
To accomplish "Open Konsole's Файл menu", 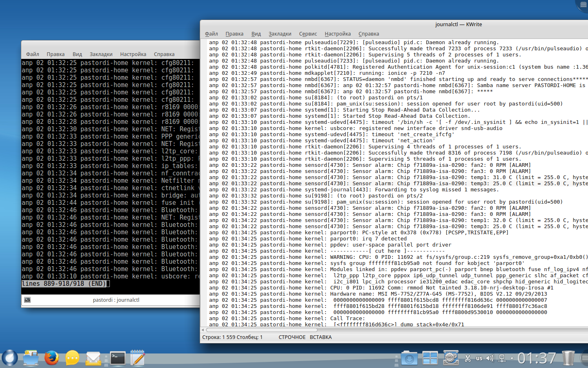I will click(x=33, y=54).
